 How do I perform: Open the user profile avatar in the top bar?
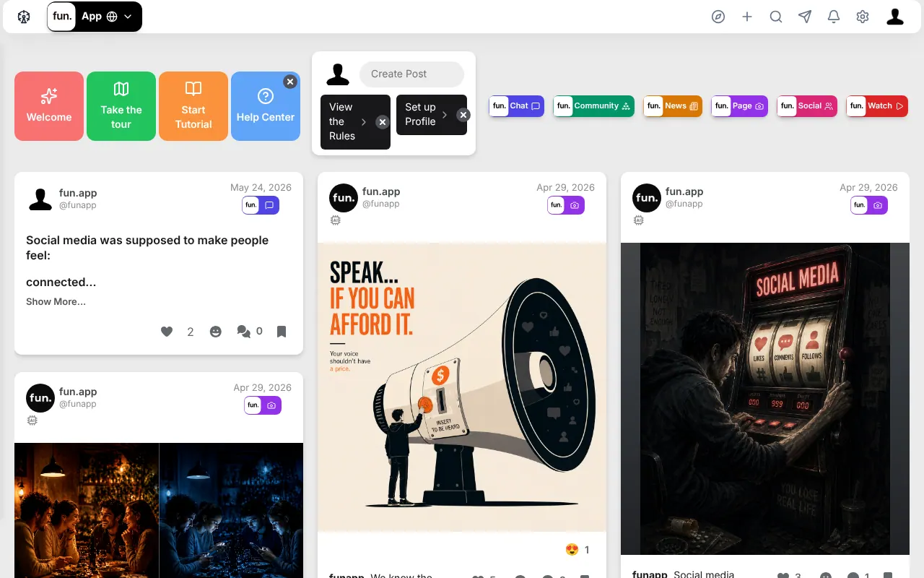tap(895, 17)
